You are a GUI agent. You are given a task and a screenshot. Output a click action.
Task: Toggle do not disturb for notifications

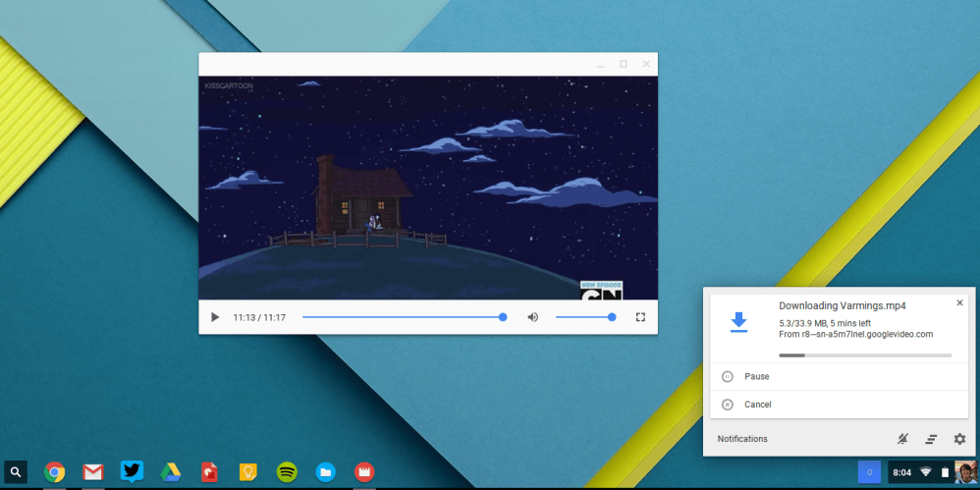point(903,439)
